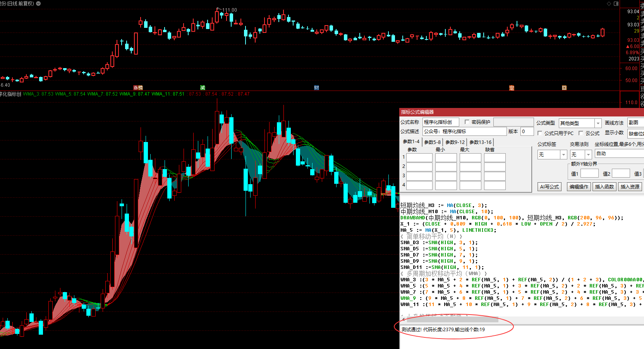This screenshot has height=349, width=644.
Task: Click the green 减 marker icon
Action: [203, 88]
